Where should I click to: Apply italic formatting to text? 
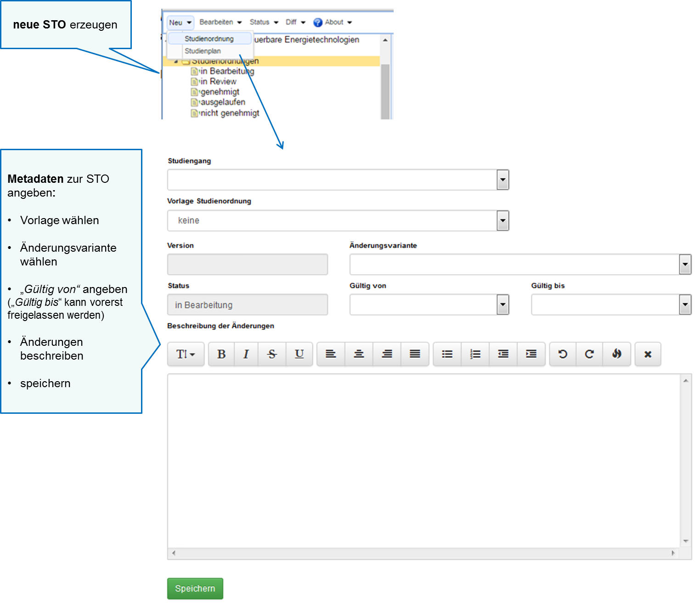click(x=246, y=354)
